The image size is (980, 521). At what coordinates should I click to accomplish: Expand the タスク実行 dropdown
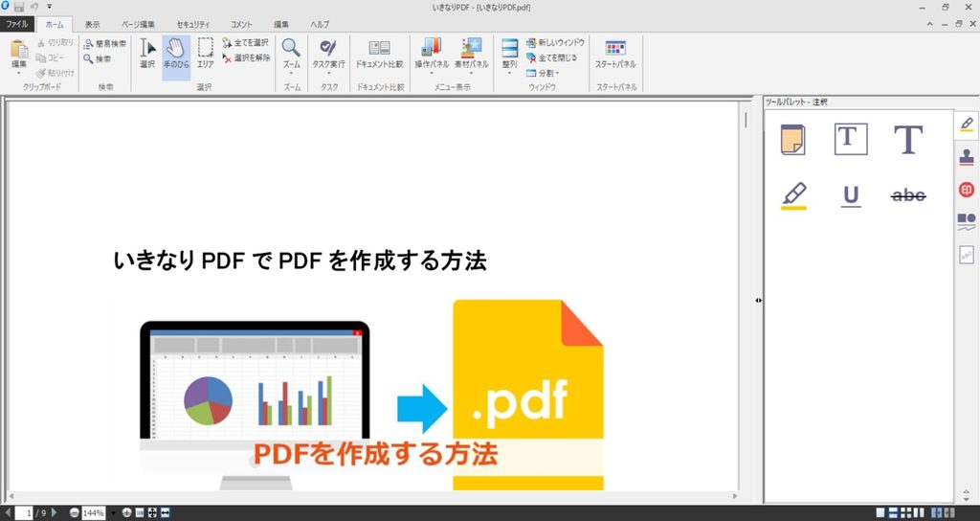pos(328,73)
